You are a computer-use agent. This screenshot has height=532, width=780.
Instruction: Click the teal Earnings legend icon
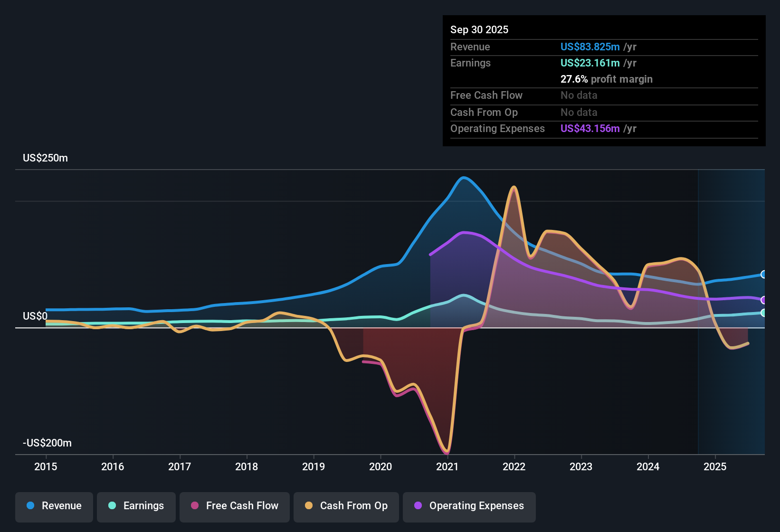tap(113, 506)
